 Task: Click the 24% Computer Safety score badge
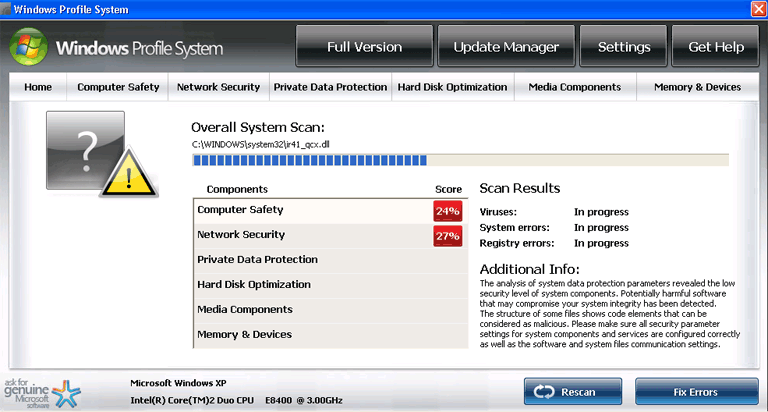(447, 211)
